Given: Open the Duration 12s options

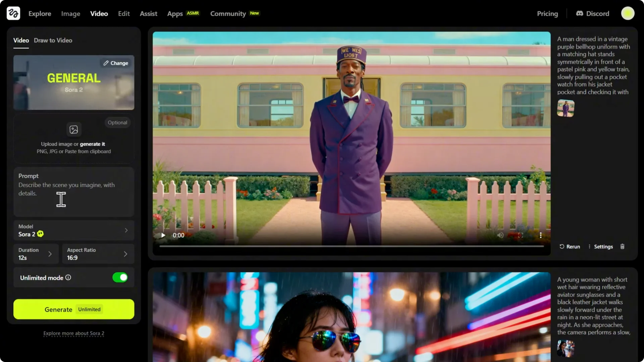Looking at the screenshot, I should point(36,254).
